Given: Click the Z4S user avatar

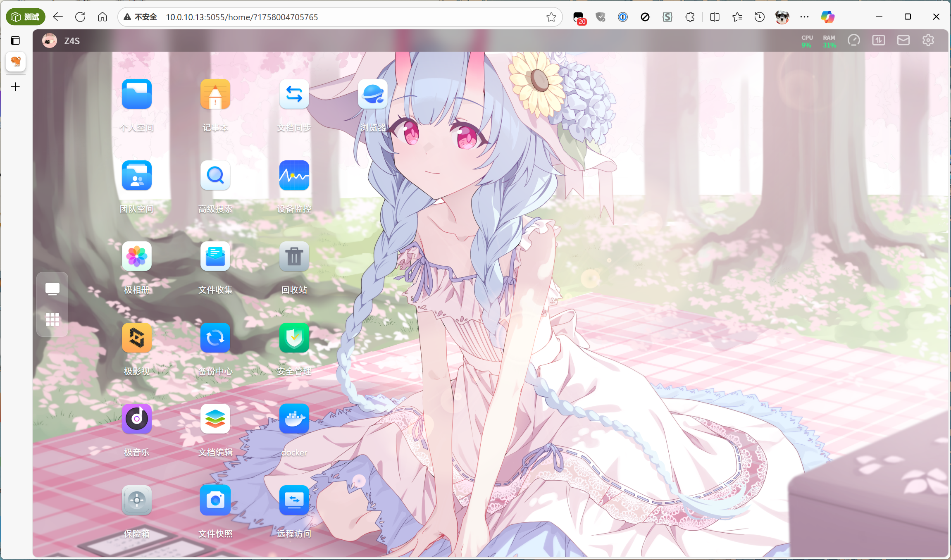Looking at the screenshot, I should point(49,40).
